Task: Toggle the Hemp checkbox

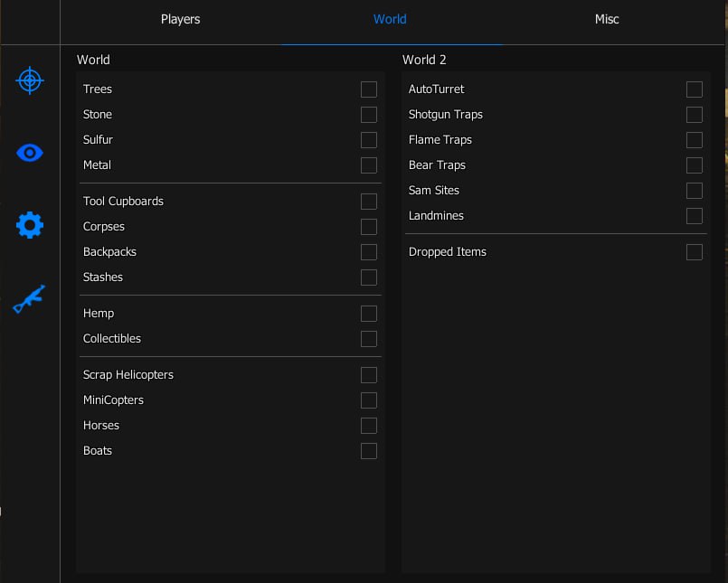Action: [369, 314]
